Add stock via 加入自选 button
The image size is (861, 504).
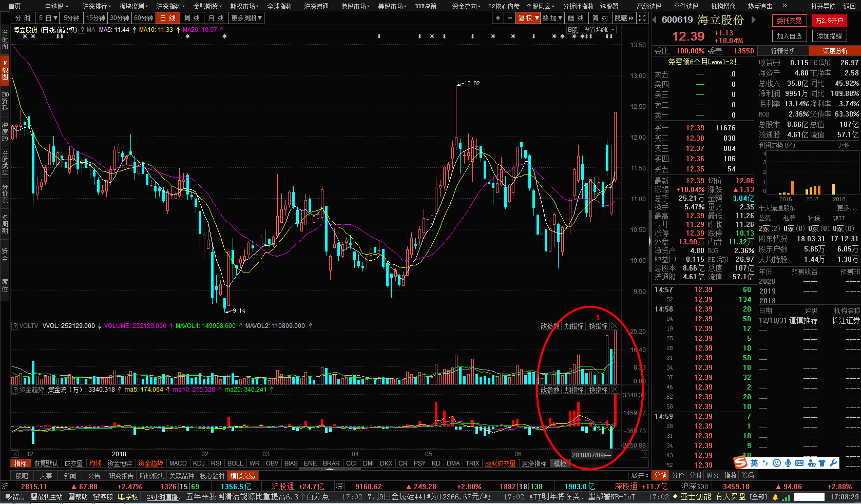coord(789,36)
